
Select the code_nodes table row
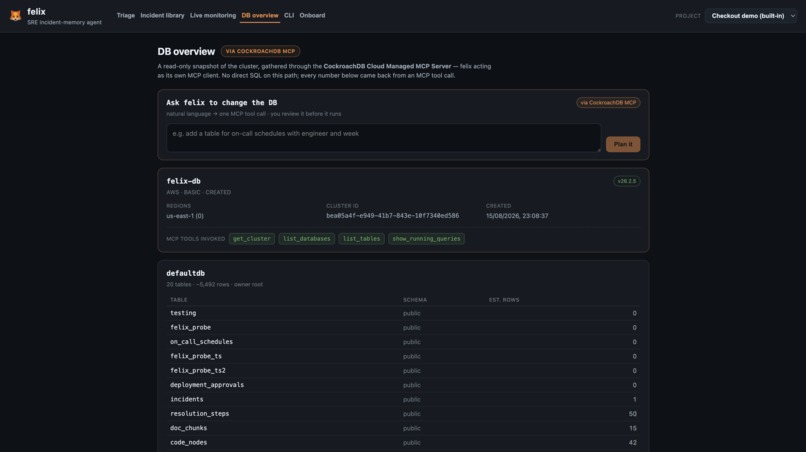click(x=403, y=443)
